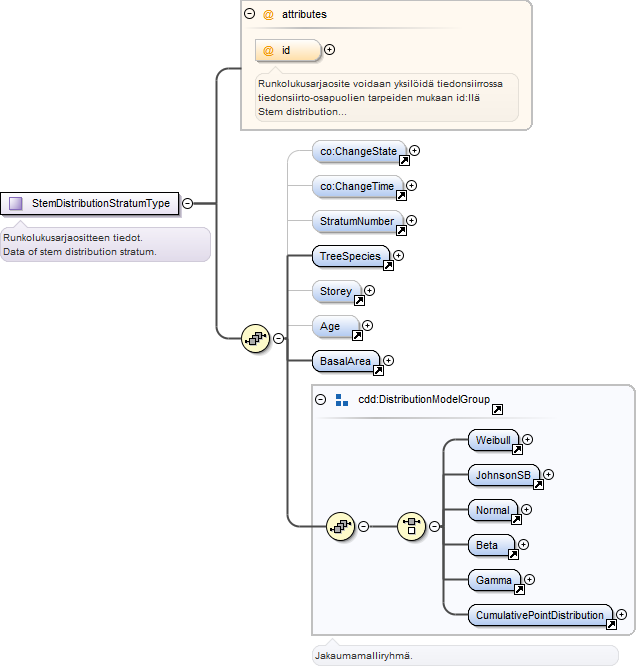This screenshot has width=637, height=669.
Task: Select the main sequence compositor icon
Action: coord(256,338)
